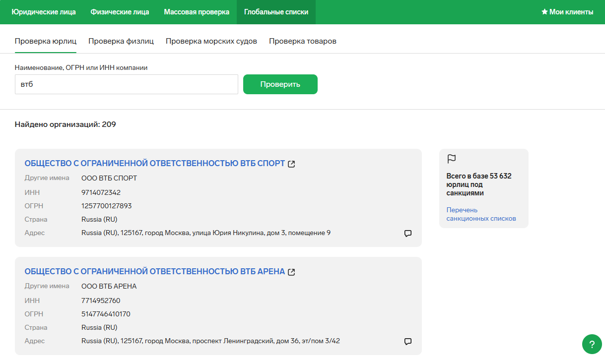This screenshot has width=605, height=364.
Task: Click Всего в базе 53 632 юрлиц text
Action: pyautogui.click(x=479, y=184)
